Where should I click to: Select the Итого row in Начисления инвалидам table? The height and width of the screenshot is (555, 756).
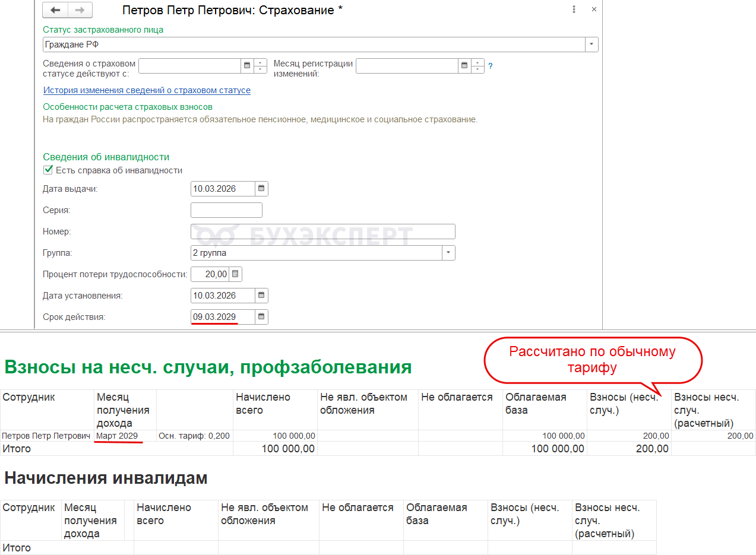pyautogui.click(x=328, y=548)
